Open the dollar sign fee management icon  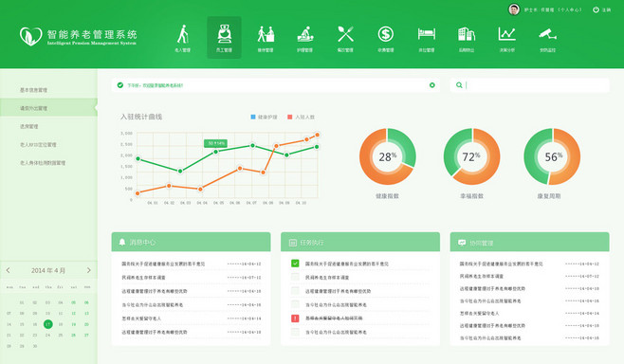[x=386, y=34]
